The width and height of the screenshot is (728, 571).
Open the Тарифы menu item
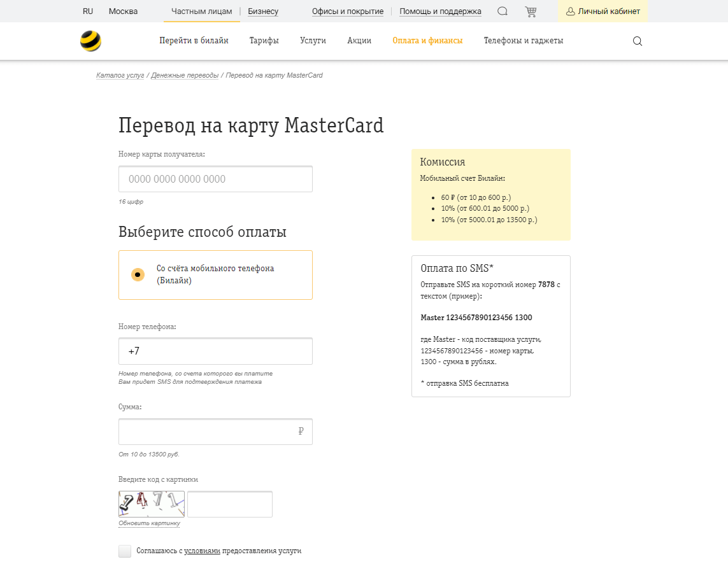(264, 41)
